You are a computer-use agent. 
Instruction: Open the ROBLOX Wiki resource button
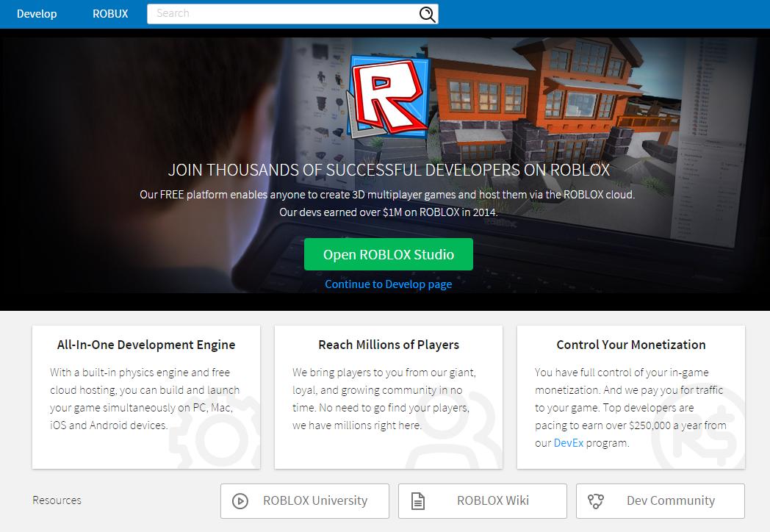[x=482, y=501]
